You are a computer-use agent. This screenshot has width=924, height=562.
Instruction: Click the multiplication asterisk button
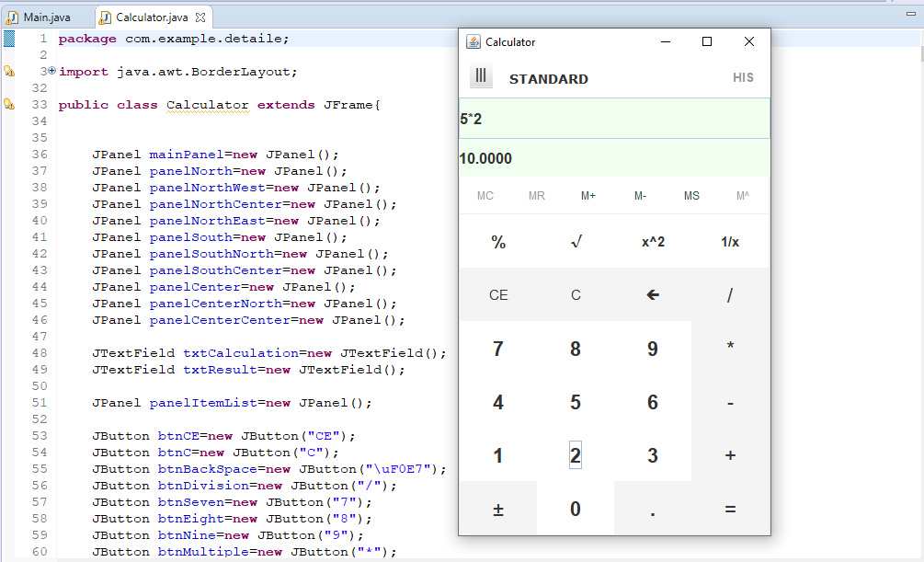(x=730, y=348)
